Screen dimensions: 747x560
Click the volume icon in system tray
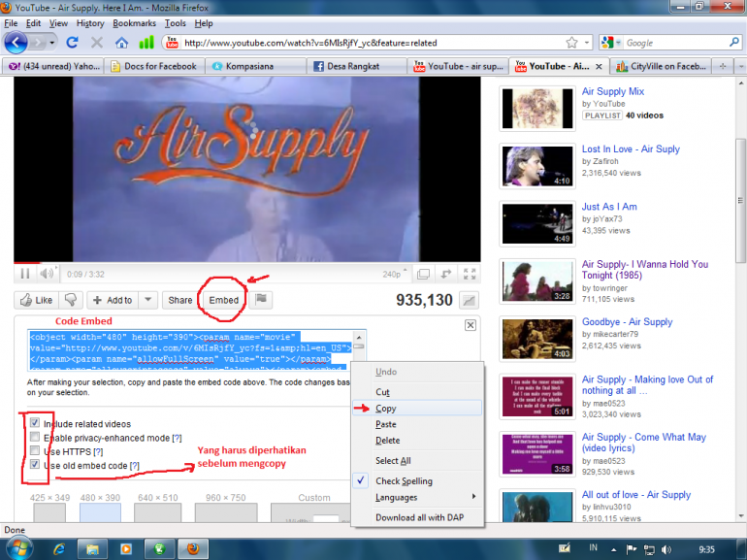coord(666,549)
